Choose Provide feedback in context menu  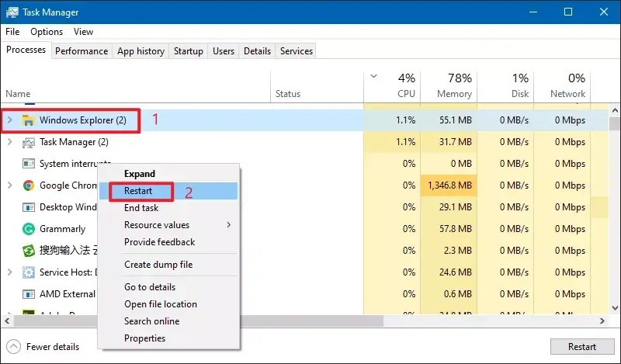coord(168,242)
